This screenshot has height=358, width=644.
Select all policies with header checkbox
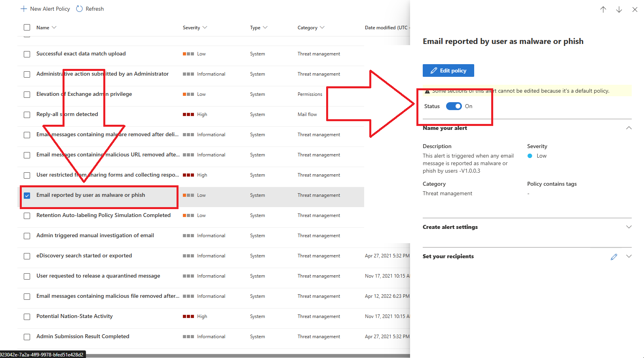pos(27,27)
